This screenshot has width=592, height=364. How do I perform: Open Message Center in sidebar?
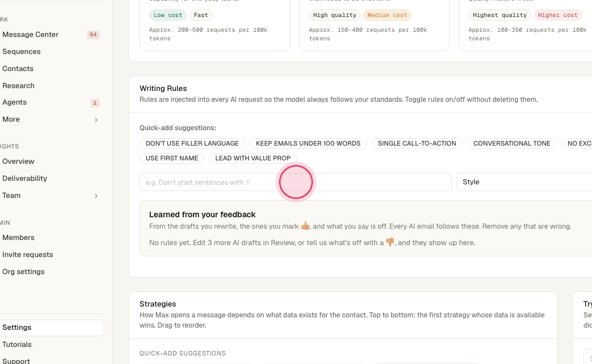[30, 34]
